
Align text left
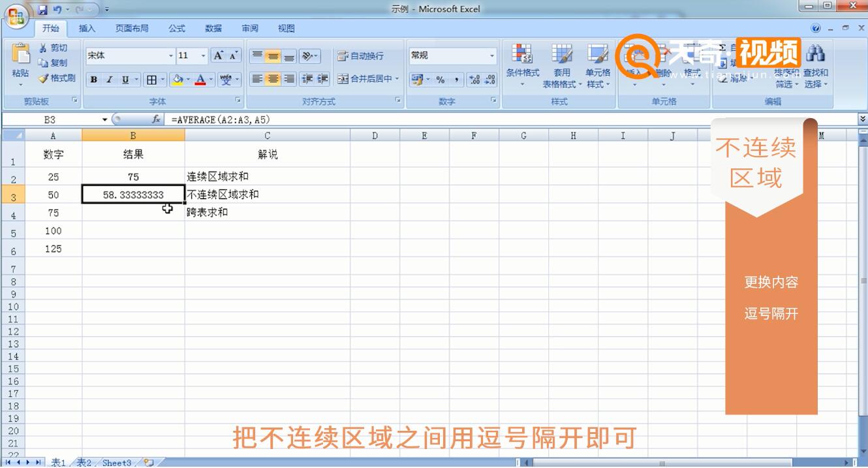(257, 79)
